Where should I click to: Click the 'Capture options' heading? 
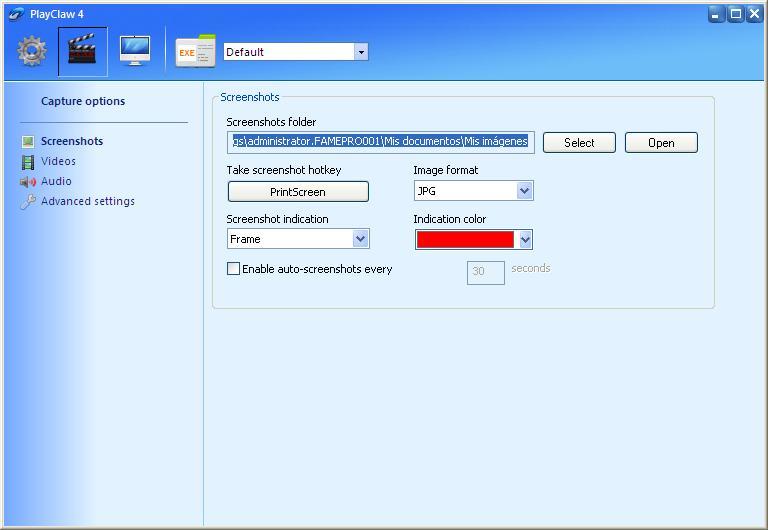click(x=83, y=101)
